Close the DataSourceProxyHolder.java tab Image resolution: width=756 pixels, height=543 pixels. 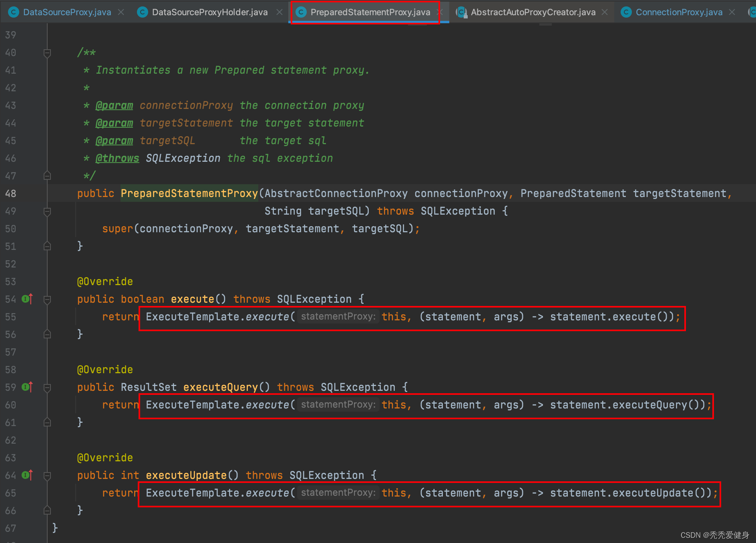click(x=279, y=12)
